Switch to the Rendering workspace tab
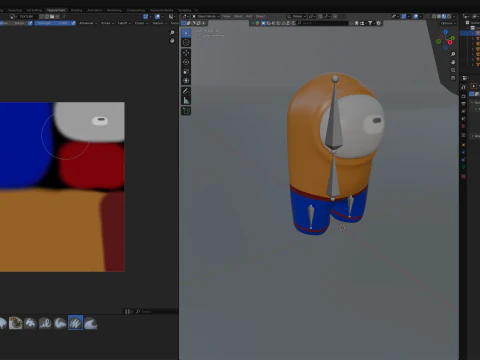 click(x=114, y=10)
